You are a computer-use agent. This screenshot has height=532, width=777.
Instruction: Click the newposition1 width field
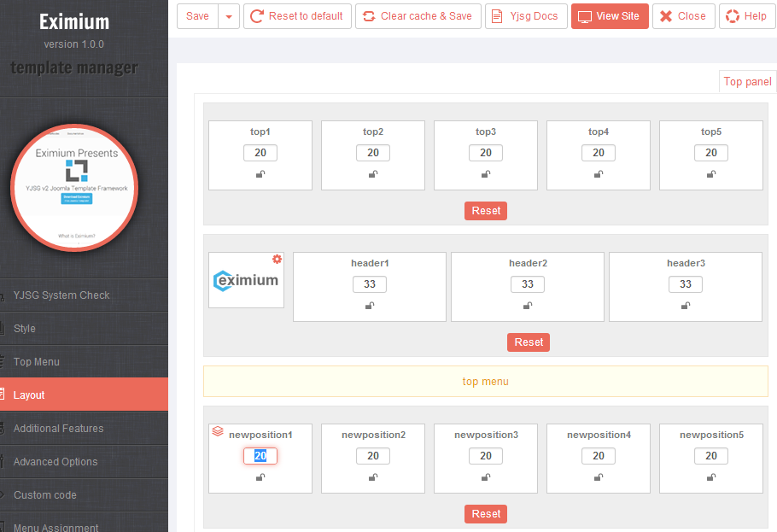click(x=260, y=456)
